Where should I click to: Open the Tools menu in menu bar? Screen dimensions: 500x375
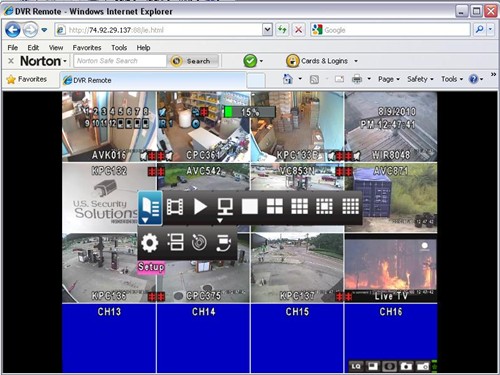point(119,48)
